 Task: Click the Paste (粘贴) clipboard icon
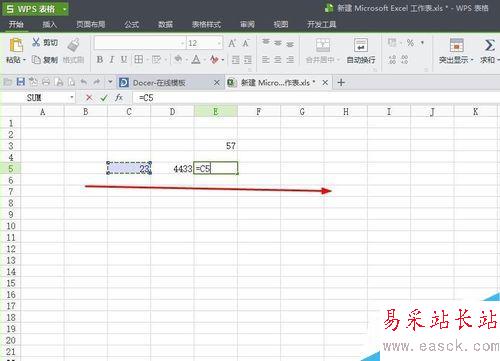tap(16, 45)
